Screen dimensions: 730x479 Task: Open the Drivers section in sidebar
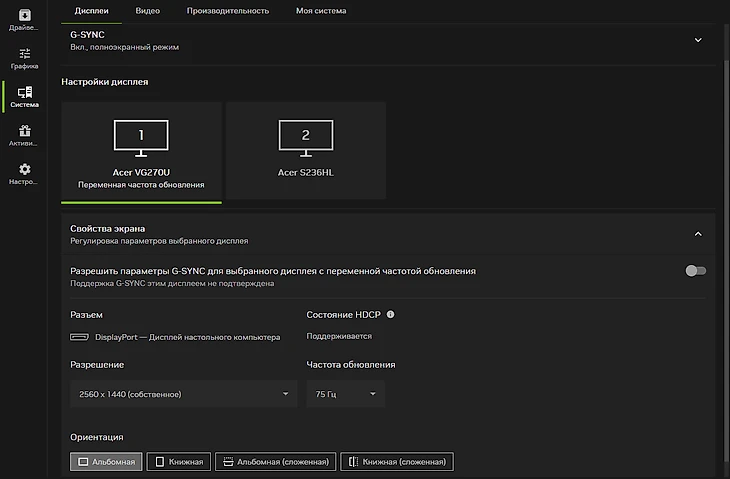(x=24, y=19)
